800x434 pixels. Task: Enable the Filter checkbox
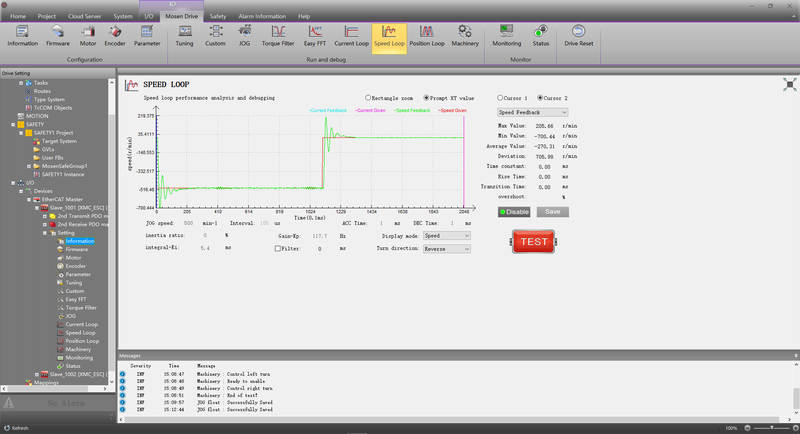point(278,248)
